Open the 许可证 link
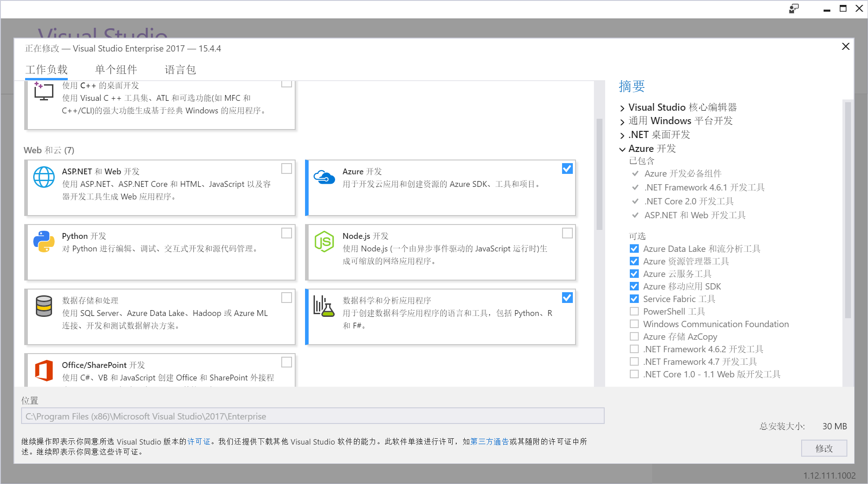The width and height of the screenshot is (868, 484). pos(199,442)
